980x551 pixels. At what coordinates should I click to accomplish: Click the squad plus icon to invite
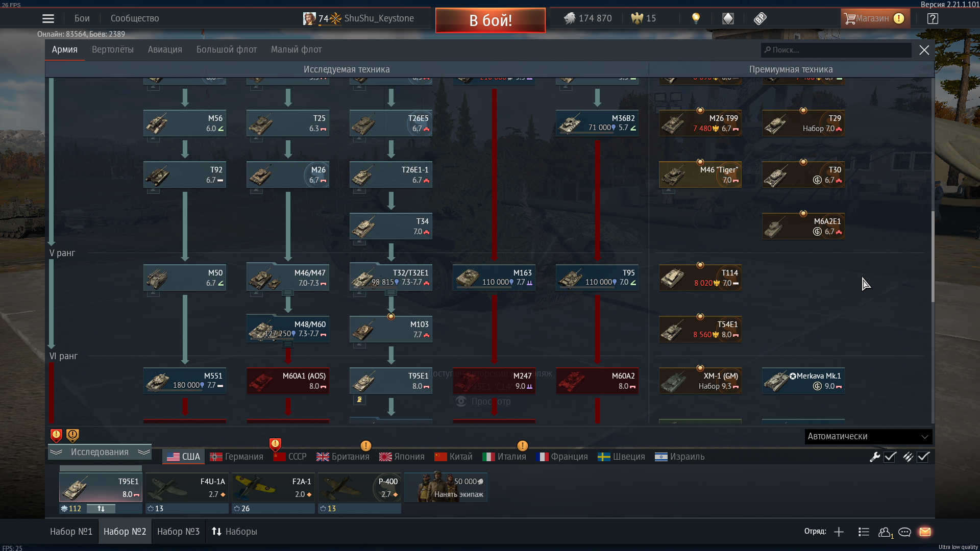[x=839, y=532]
